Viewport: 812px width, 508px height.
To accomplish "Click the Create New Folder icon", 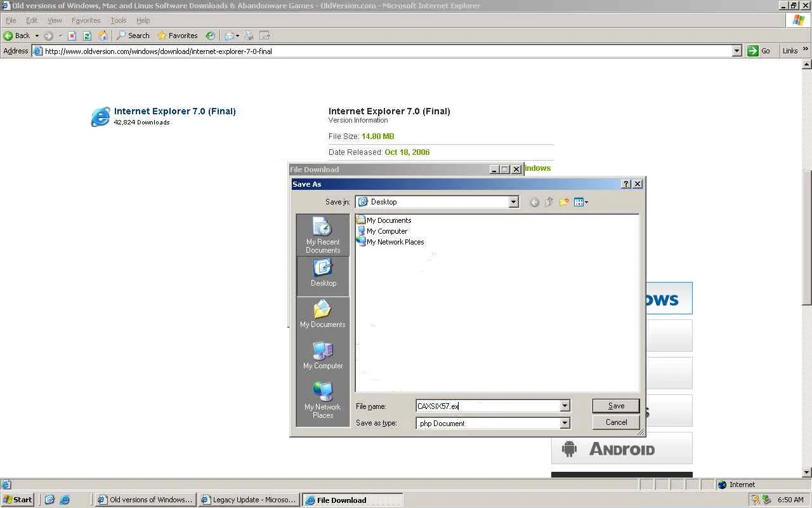I will tap(563, 202).
